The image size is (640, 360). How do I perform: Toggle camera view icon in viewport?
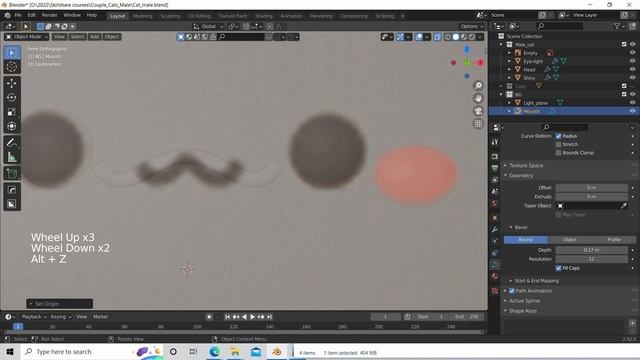(x=478, y=111)
